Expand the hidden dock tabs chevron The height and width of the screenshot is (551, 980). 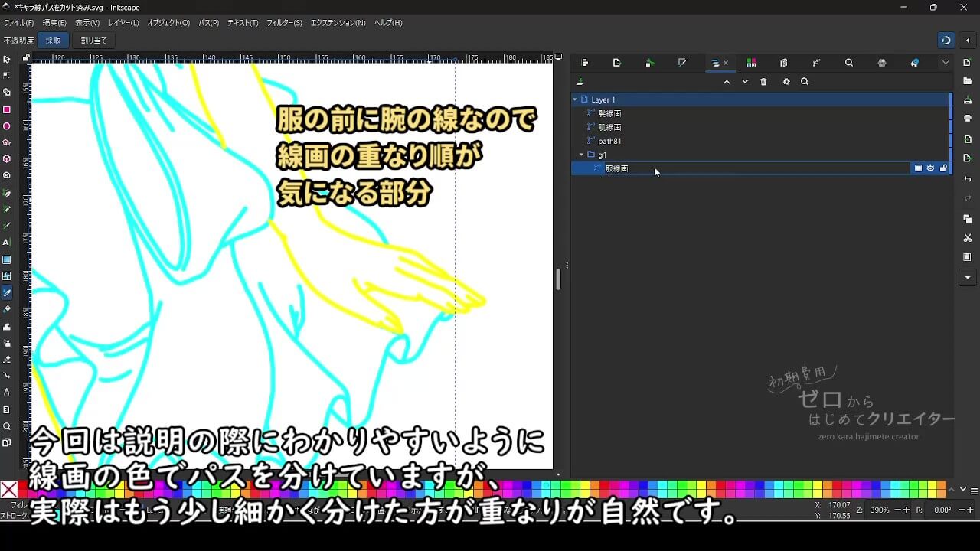(x=946, y=63)
